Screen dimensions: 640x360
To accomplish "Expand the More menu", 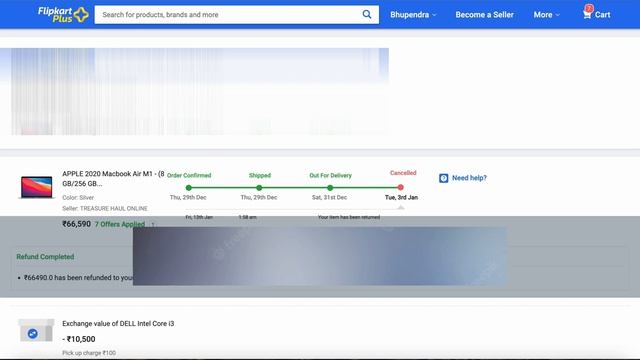I will click(x=547, y=15).
